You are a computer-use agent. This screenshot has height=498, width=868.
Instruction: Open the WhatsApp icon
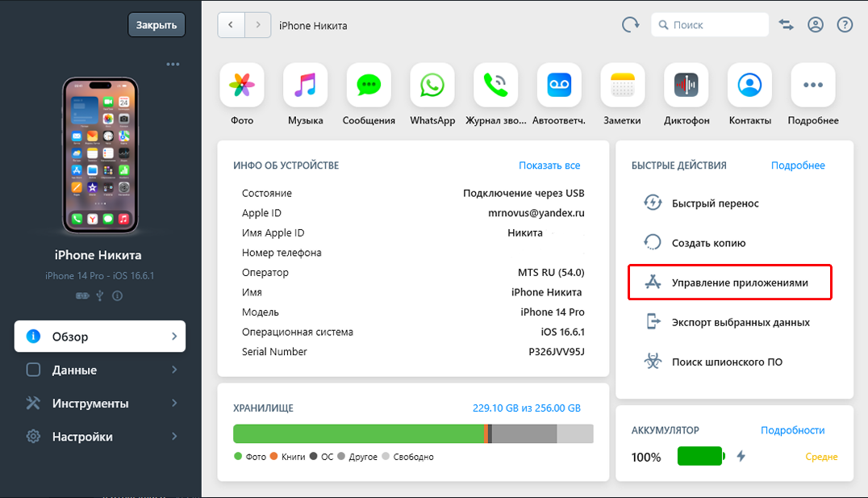point(432,85)
